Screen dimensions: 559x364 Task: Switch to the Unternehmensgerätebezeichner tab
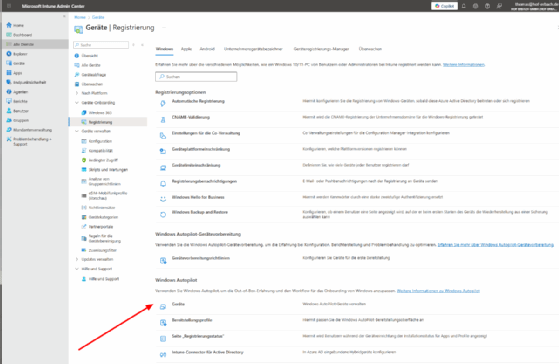[x=253, y=49]
